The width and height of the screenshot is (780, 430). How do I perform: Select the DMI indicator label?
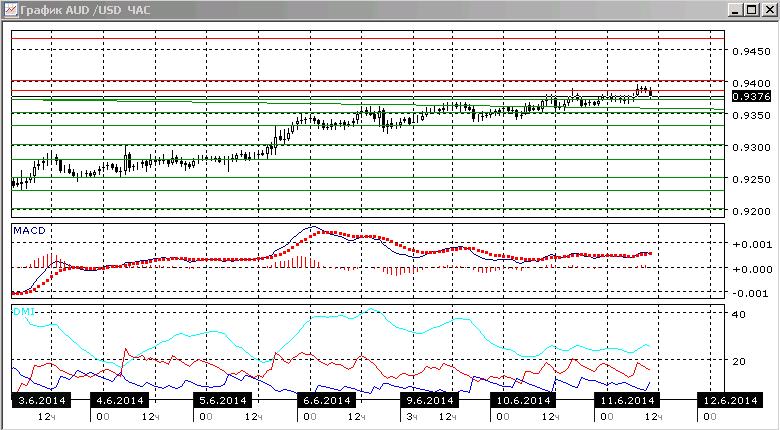tap(23, 312)
